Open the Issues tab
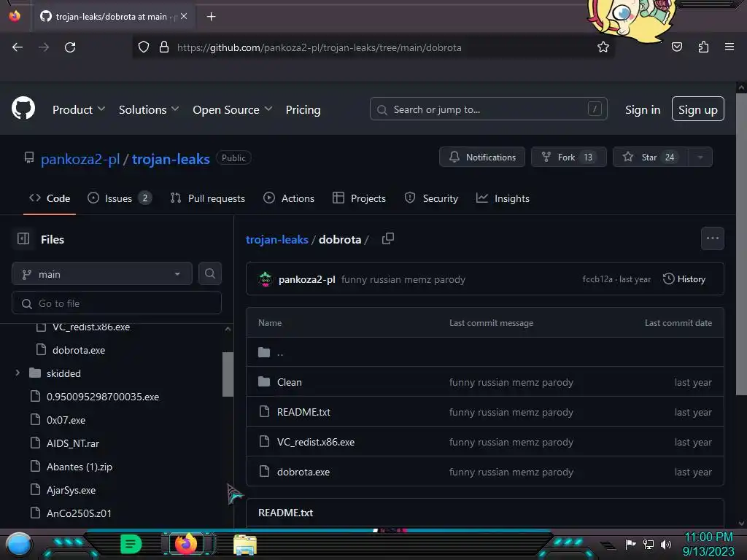Image resolution: width=747 pixels, height=560 pixels. coord(120,198)
